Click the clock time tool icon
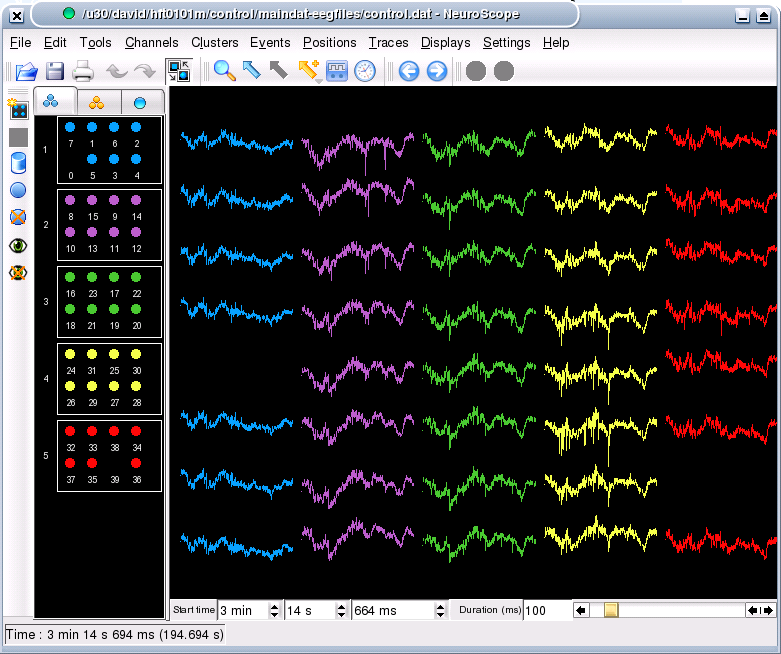The image size is (781, 654). pyautogui.click(x=365, y=71)
